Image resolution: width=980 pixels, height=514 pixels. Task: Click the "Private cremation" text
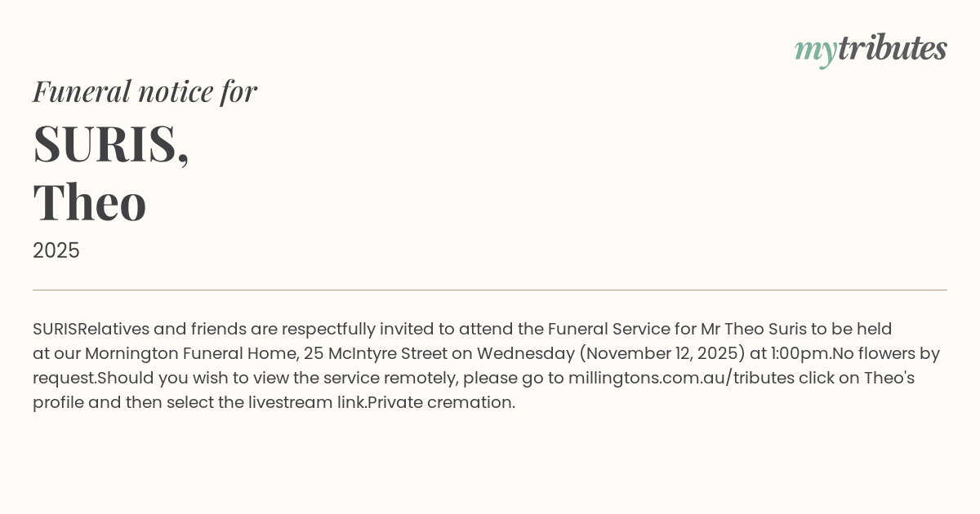(x=440, y=402)
